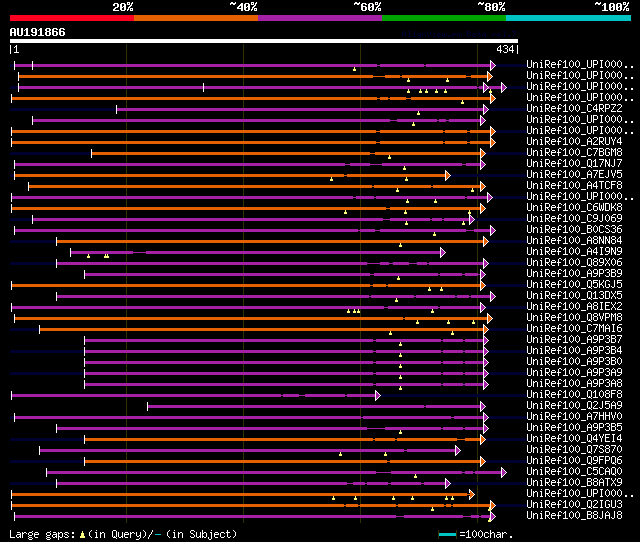Click the purple alignment bar in the C5CAQ0 row
The width and height of the screenshot is (640, 542).
coord(274,473)
